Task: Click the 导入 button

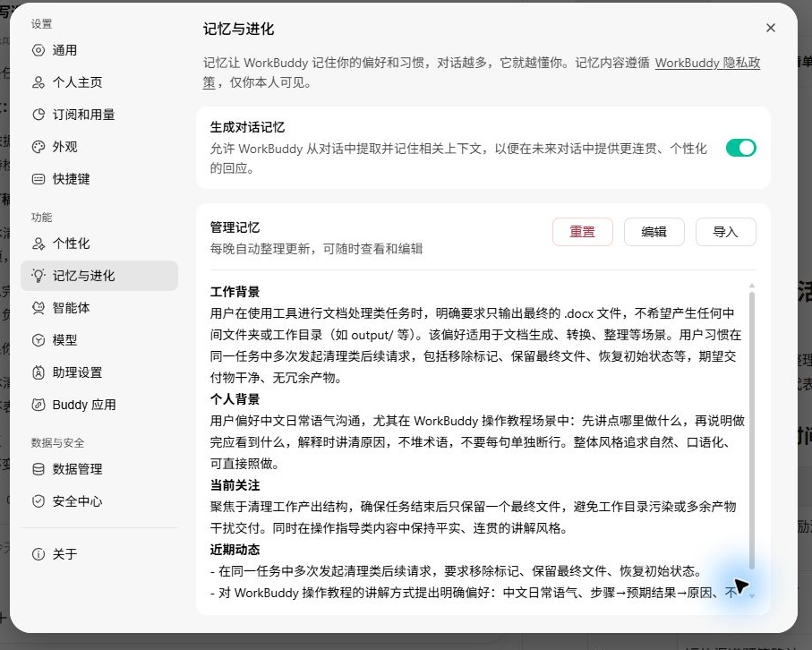Action: pos(725,232)
